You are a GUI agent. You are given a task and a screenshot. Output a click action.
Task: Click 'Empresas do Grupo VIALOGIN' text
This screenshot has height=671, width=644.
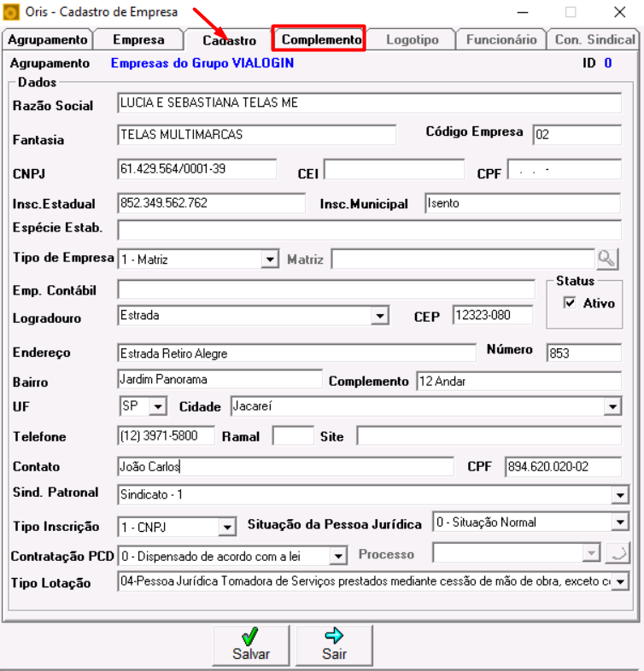click(x=202, y=63)
